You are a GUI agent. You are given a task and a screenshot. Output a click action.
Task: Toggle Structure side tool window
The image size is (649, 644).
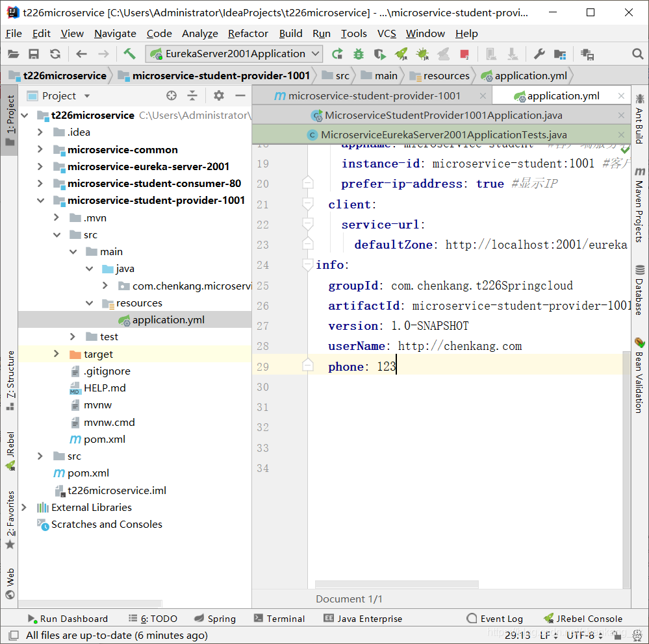[x=10, y=380]
